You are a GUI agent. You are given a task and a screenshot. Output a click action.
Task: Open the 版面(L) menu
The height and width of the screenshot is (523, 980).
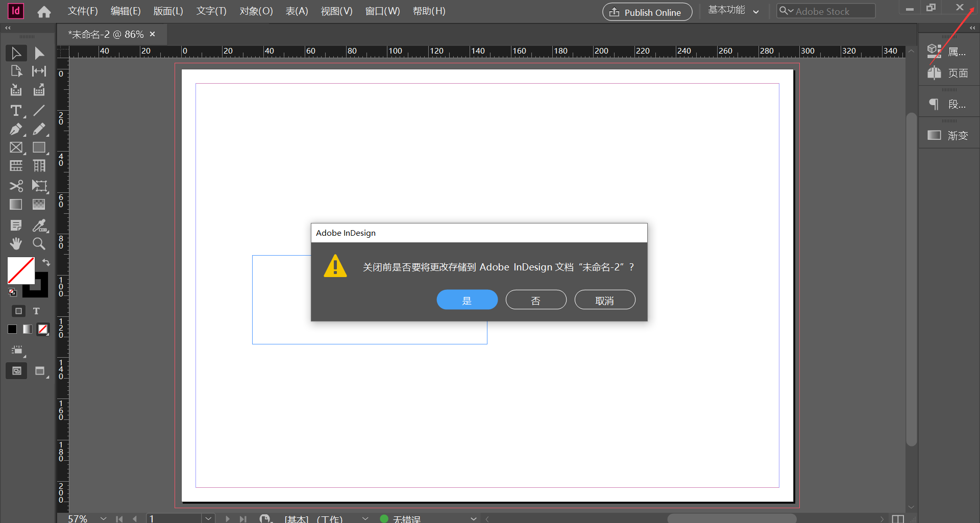tap(168, 11)
